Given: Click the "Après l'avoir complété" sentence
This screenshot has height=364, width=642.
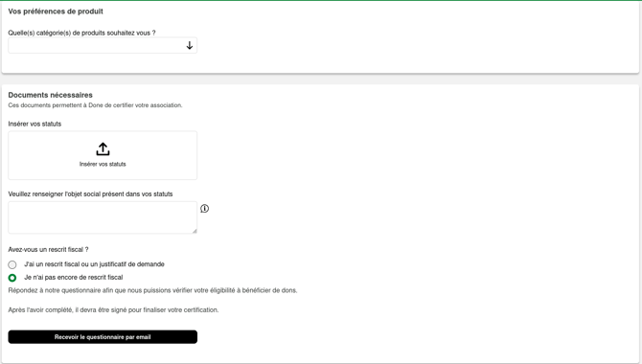Looking at the screenshot, I should pos(113,310).
